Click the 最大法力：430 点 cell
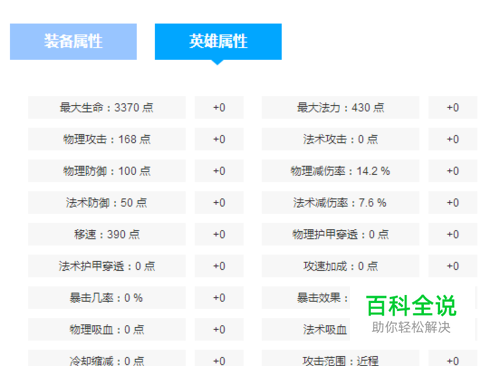This screenshot has width=500, height=366. tap(340, 107)
